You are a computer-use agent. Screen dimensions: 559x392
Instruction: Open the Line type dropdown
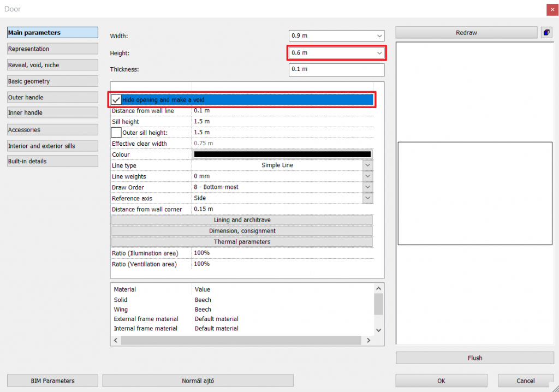click(x=368, y=165)
